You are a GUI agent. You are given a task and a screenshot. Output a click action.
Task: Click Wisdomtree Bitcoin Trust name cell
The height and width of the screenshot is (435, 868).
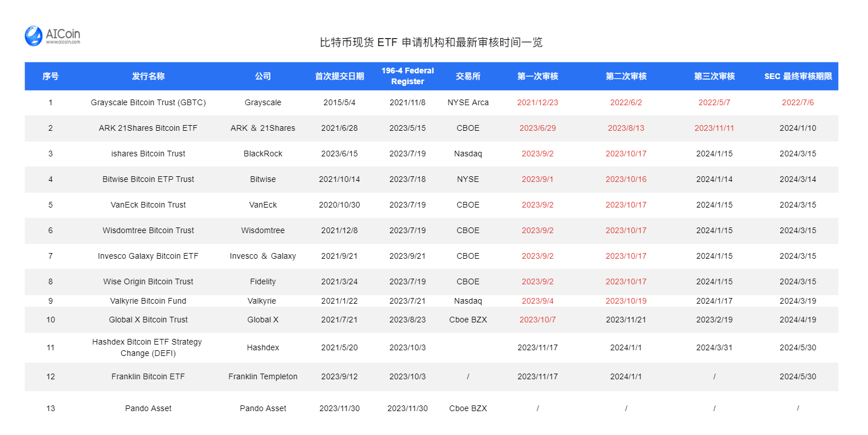pyautogui.click(x=148, y=230)
